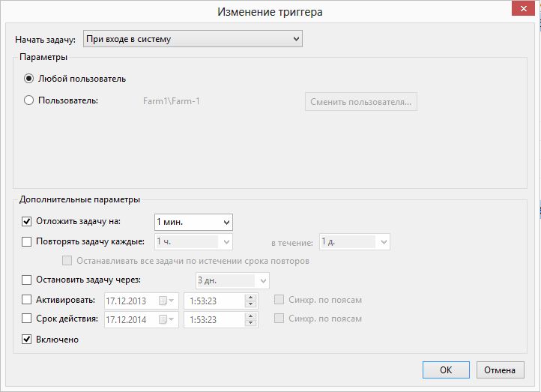Screen dimensions: 541x392
Task: Increase the Активировать time with up arrow
Action: point(251,297)
